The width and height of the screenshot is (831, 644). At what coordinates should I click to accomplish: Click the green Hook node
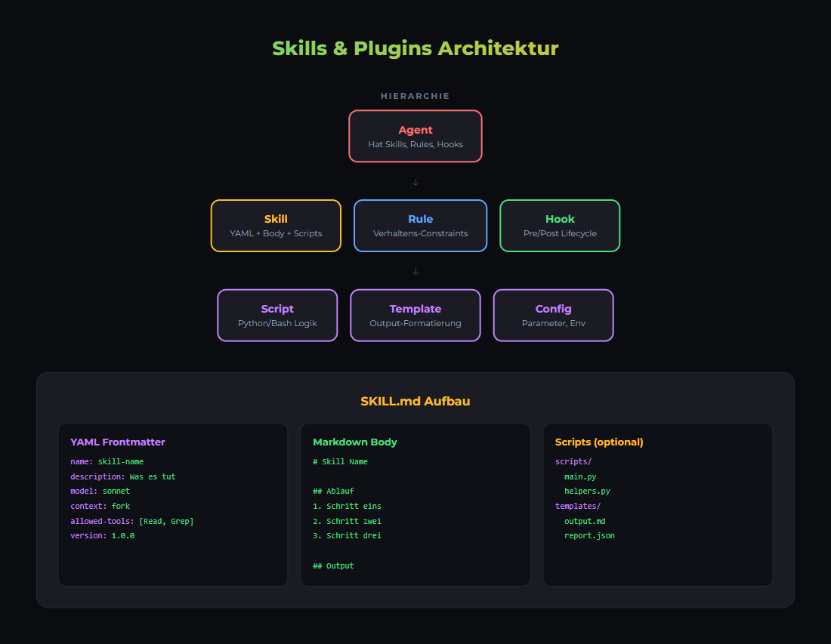[x=560, y=226]
